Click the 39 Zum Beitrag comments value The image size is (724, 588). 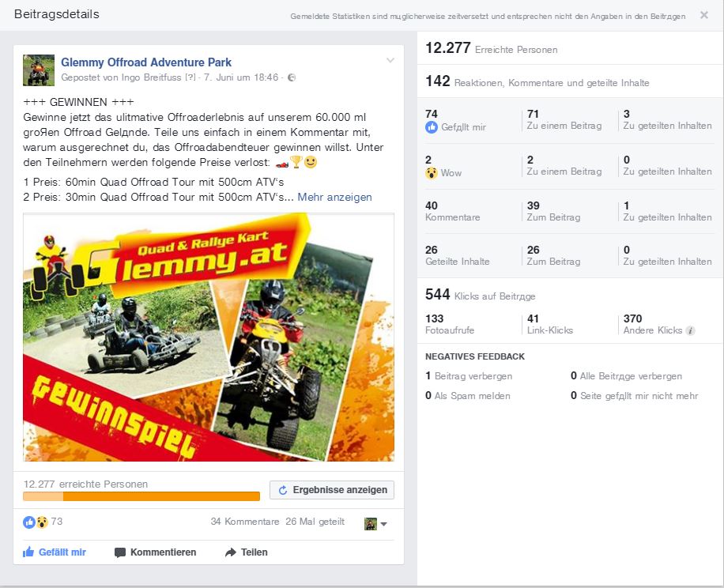pyautogui.click(x=553, y=211)
